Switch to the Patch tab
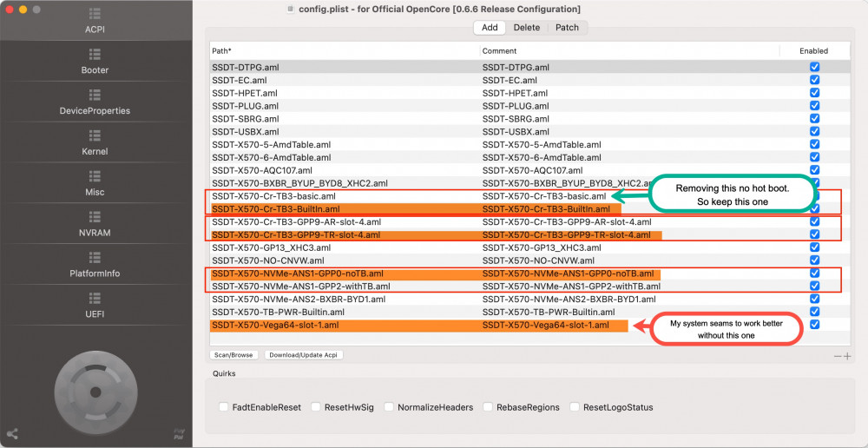Screen dimensions: 868x448 567,28
